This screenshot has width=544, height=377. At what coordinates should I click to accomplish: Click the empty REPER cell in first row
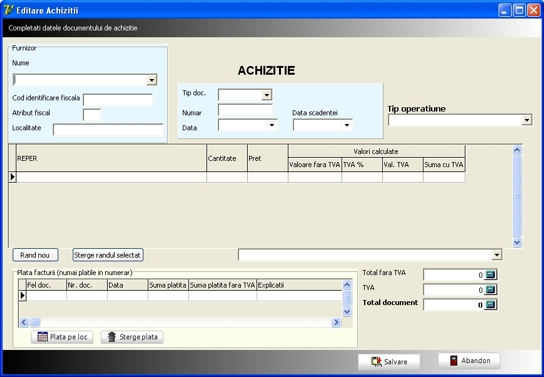[111, 177]
